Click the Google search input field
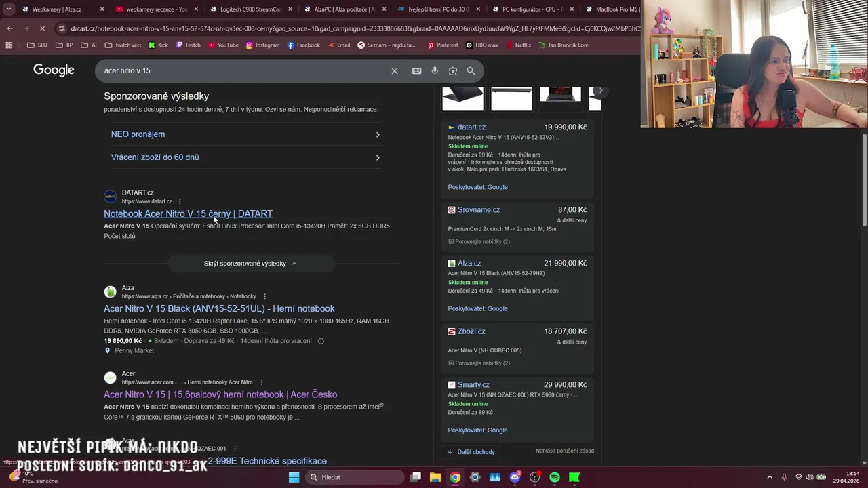This screenshot has height=488, width=868. coord(244,70)
